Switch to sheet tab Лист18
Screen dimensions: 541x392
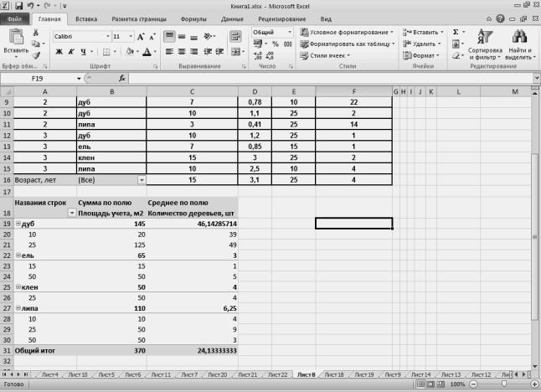[x=334, y=374]
